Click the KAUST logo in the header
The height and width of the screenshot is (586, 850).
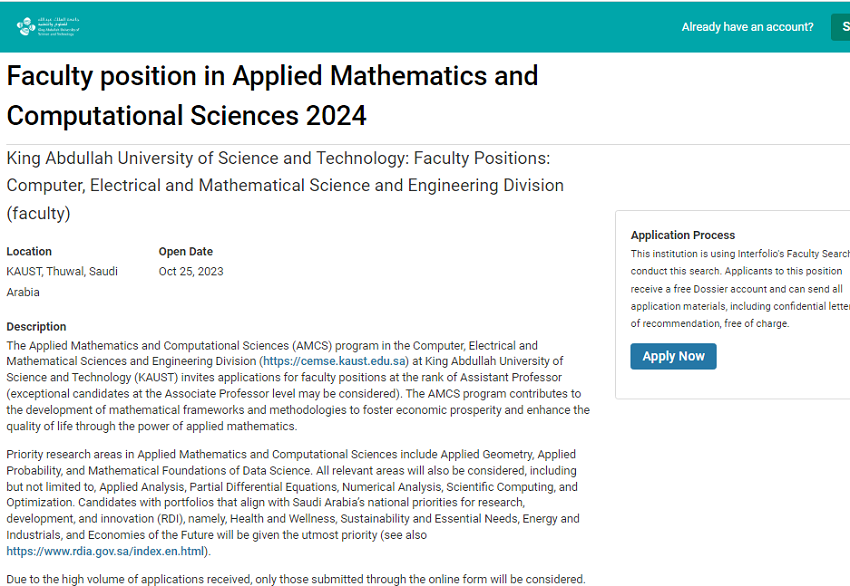pos(48,27)
